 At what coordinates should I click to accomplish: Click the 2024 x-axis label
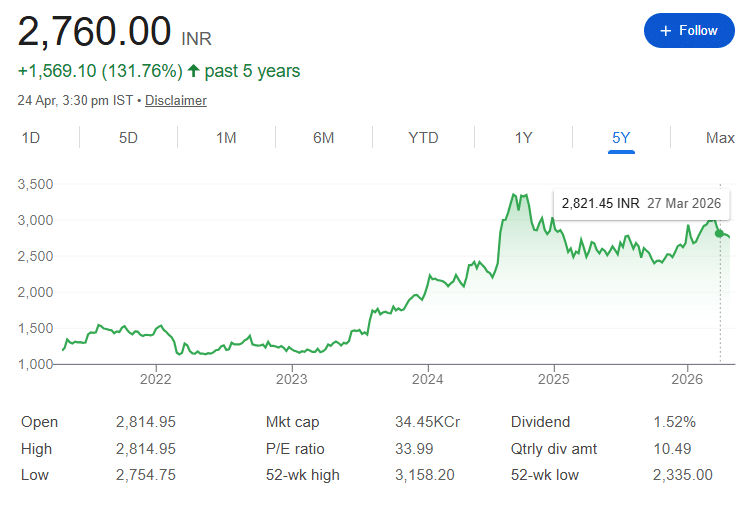(x=427, y=379)
